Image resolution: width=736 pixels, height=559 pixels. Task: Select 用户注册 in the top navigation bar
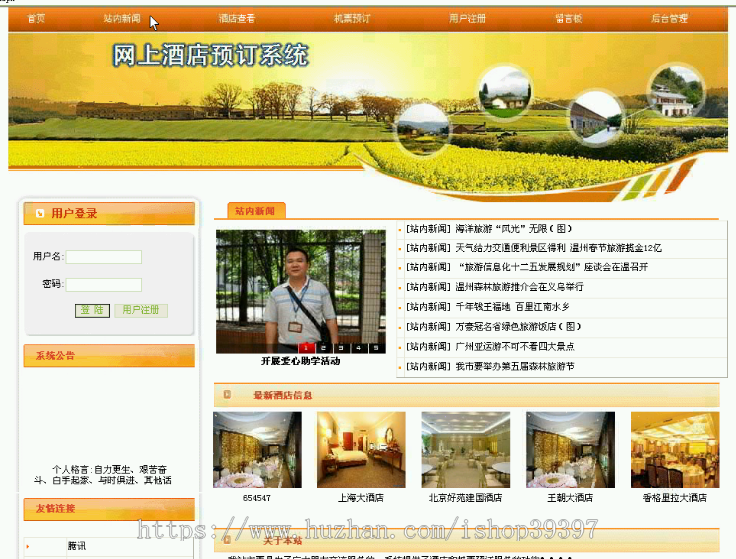tap(467, 19)
